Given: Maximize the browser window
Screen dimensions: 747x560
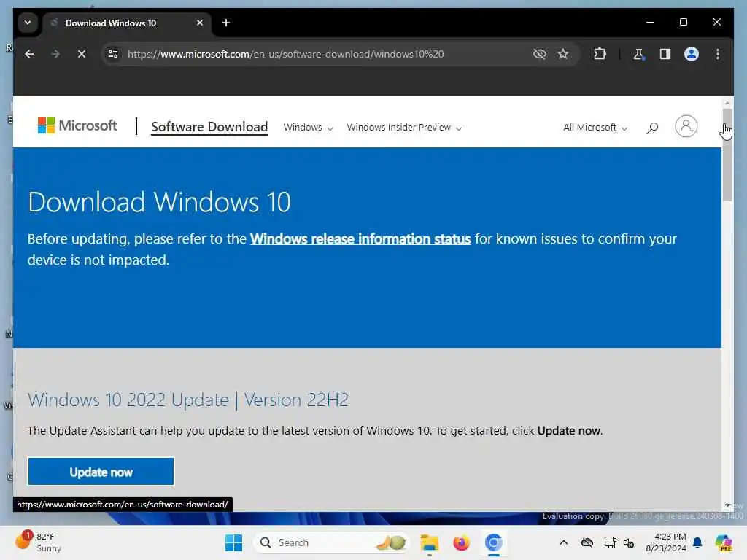Looking at the screenshot, I should [683, 22].
